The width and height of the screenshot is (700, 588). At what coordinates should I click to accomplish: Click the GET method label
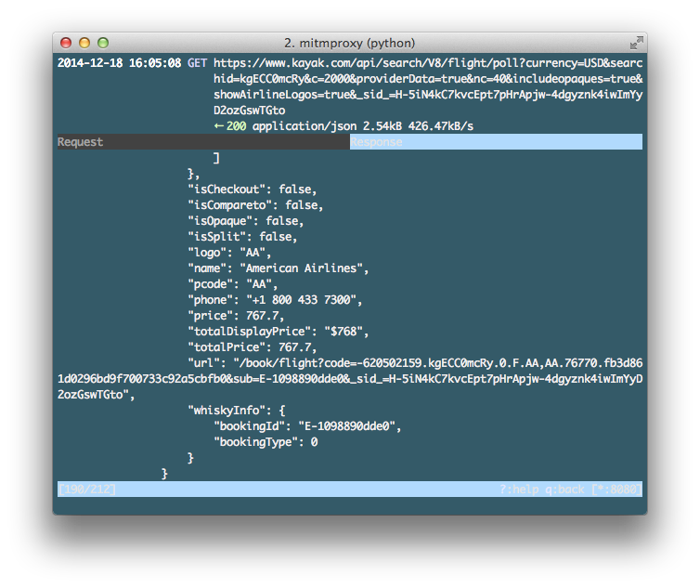click(197, 63)
